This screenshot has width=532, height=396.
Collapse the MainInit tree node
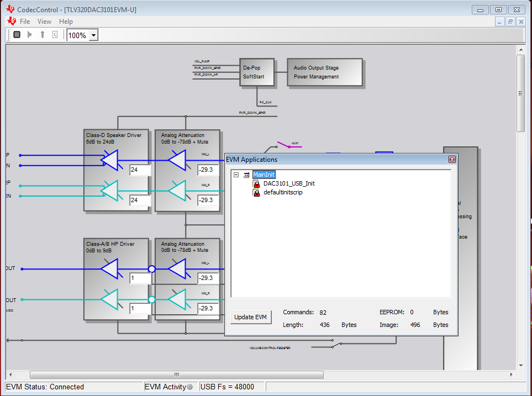pyautogui.click(x=236, y=175)
